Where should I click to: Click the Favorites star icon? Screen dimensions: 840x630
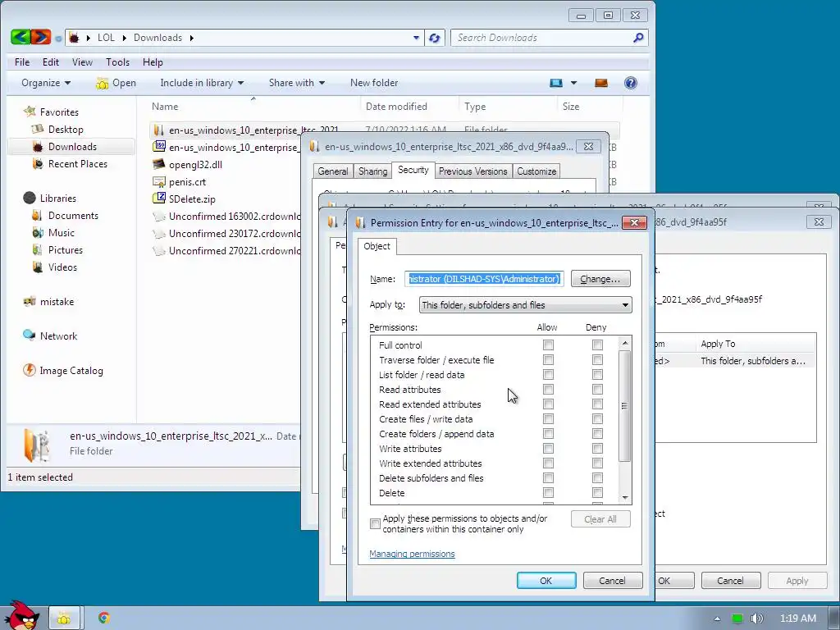tap(30, 112)
